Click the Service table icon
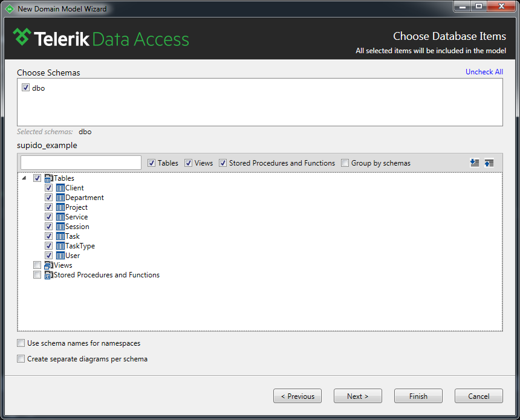 click(60, 217)
